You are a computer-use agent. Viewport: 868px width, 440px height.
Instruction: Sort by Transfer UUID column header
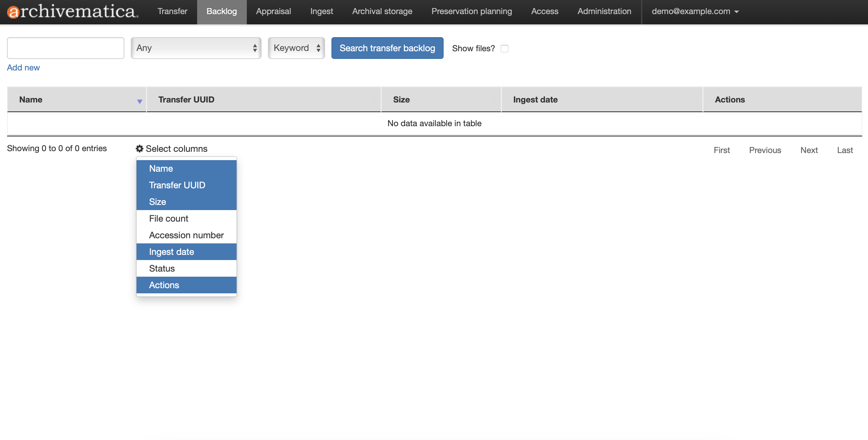tap(186, 100)
